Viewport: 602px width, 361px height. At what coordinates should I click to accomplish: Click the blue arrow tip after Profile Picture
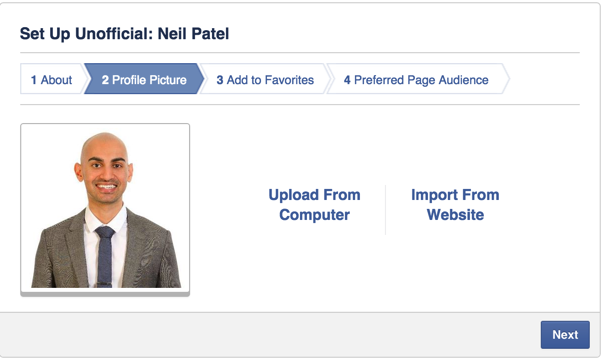200,79
